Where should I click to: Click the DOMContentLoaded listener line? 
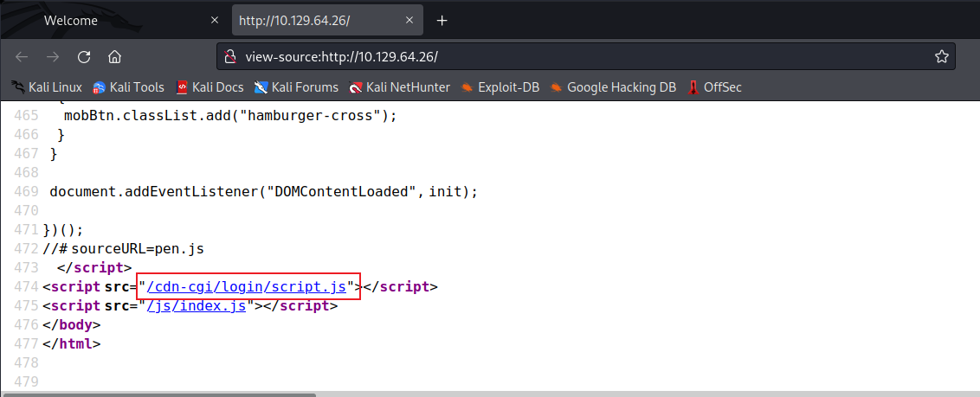263,192
